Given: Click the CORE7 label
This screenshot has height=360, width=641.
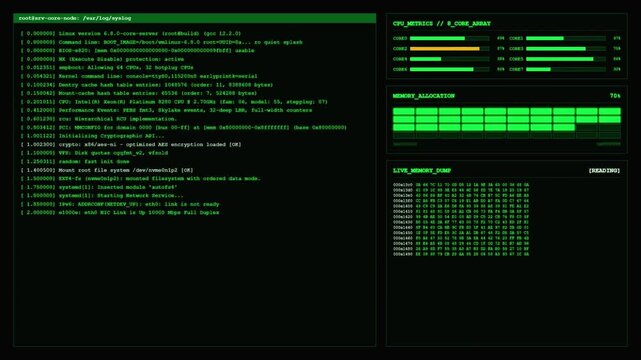Looking at the screenshot, I should pos(516,69).
